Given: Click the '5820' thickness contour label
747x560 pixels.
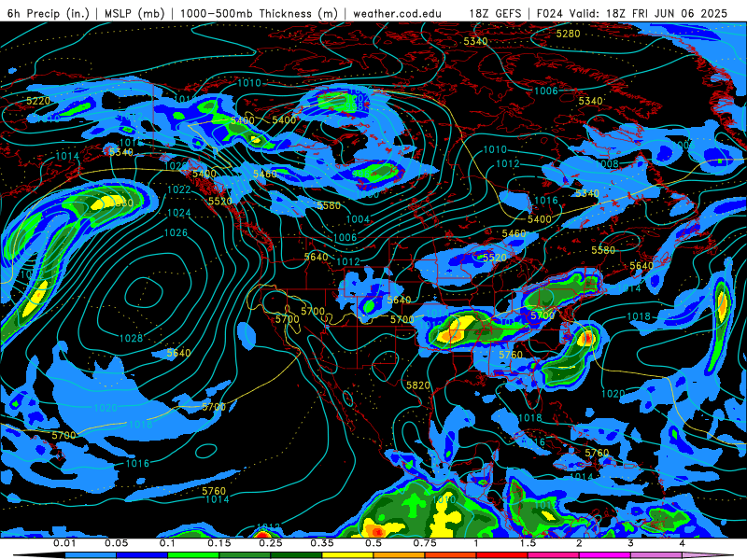Looking at the screenshot, I should click(418, 385).
